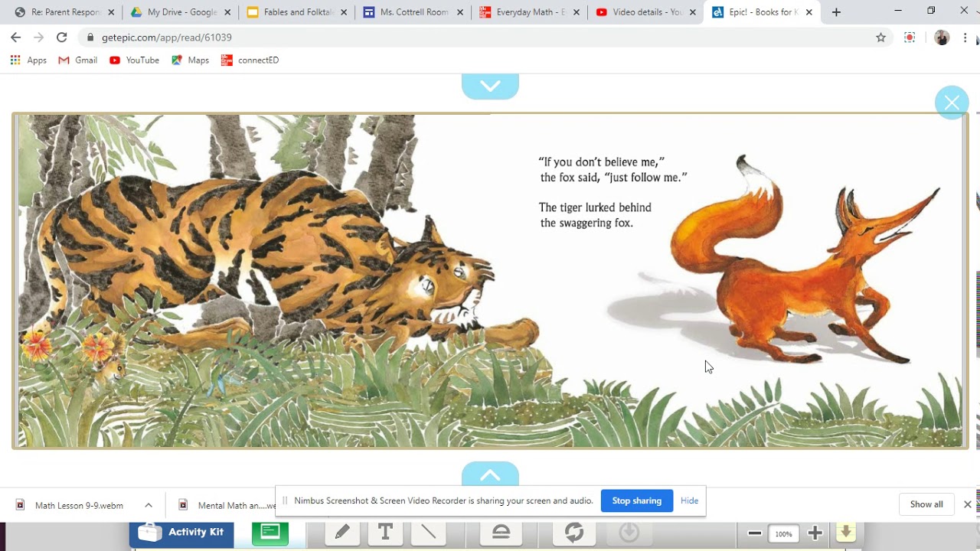
Task: Close the Ms. Cottrell Room tab
Action: [460, 12]
